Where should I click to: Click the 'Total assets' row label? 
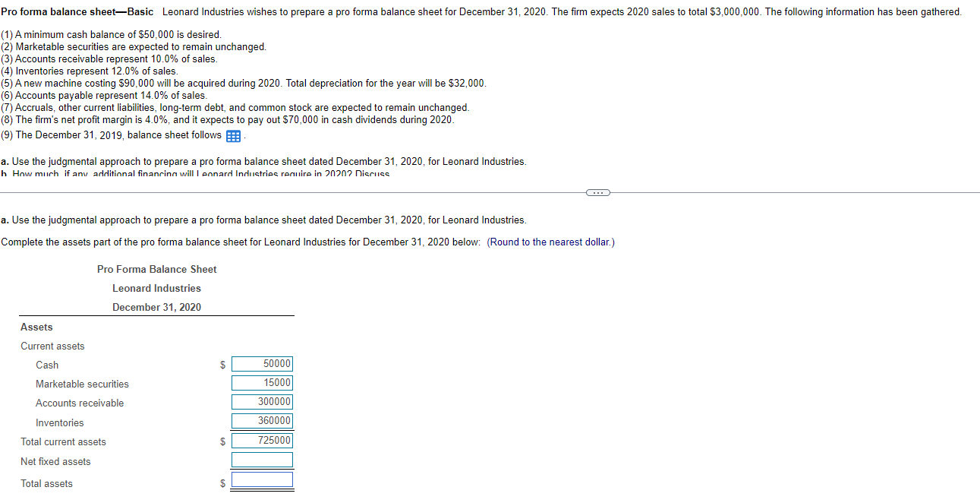[x=46, y=484]
